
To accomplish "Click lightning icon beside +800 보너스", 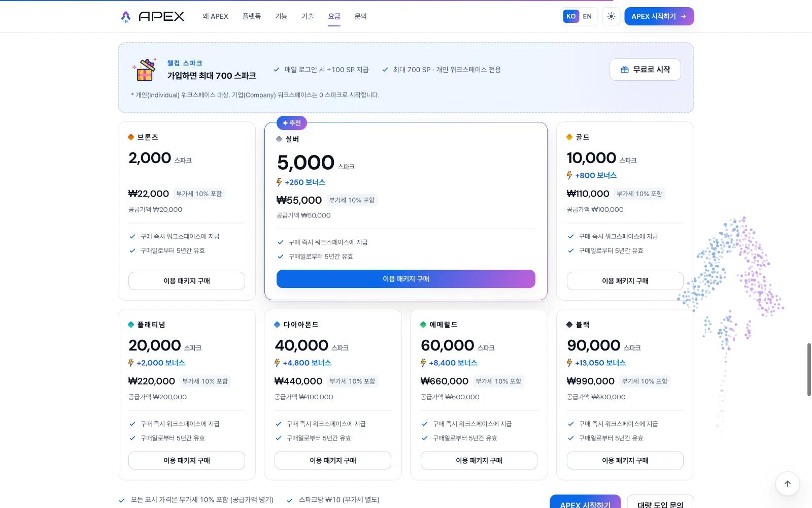I will tap(569, 175).
